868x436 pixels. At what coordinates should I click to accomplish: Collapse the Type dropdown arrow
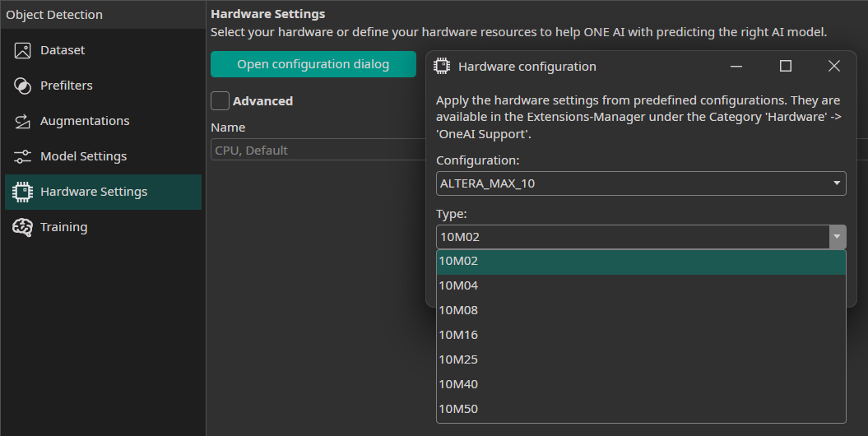click(x=837, y=237)
